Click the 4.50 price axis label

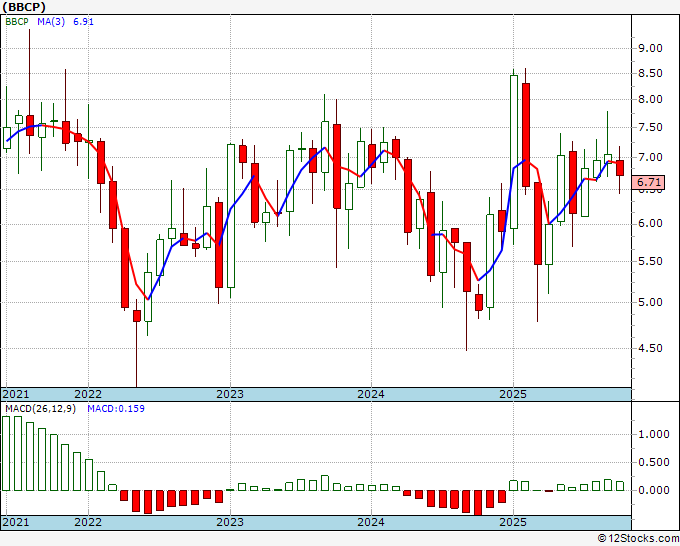point(651,348)
